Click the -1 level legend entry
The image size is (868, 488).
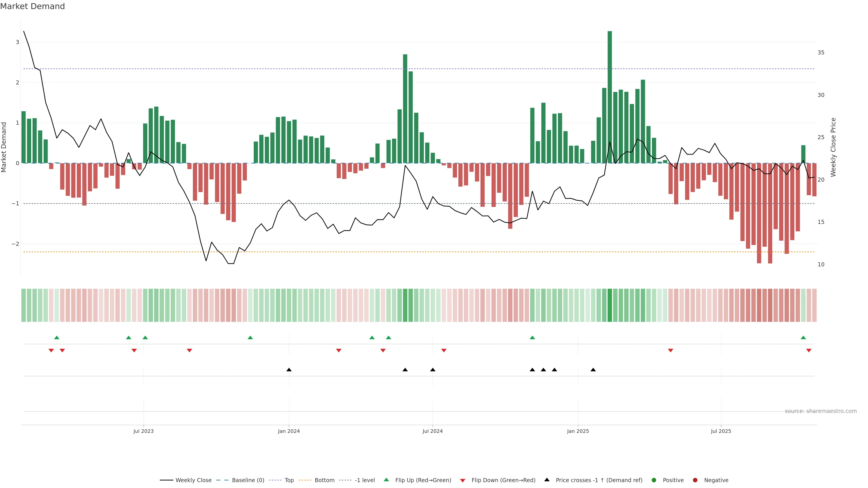(x=365, y=480)
